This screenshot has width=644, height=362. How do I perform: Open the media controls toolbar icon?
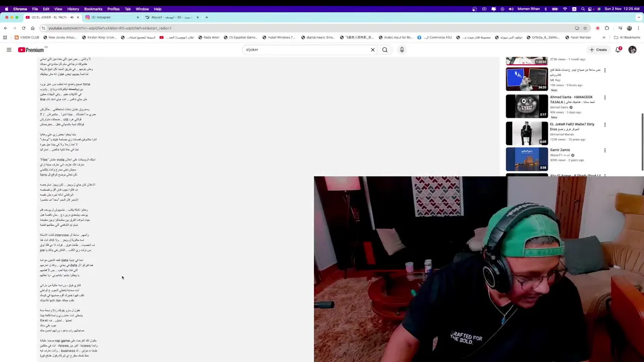(x=619, y=28)
